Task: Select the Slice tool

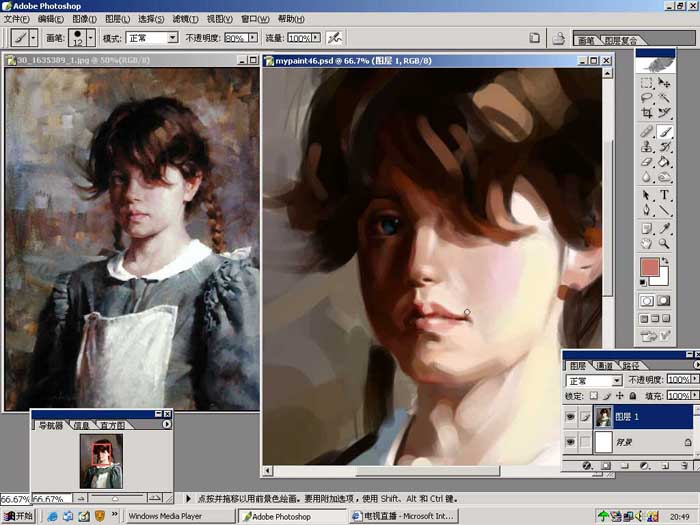Action: [664, 113]
